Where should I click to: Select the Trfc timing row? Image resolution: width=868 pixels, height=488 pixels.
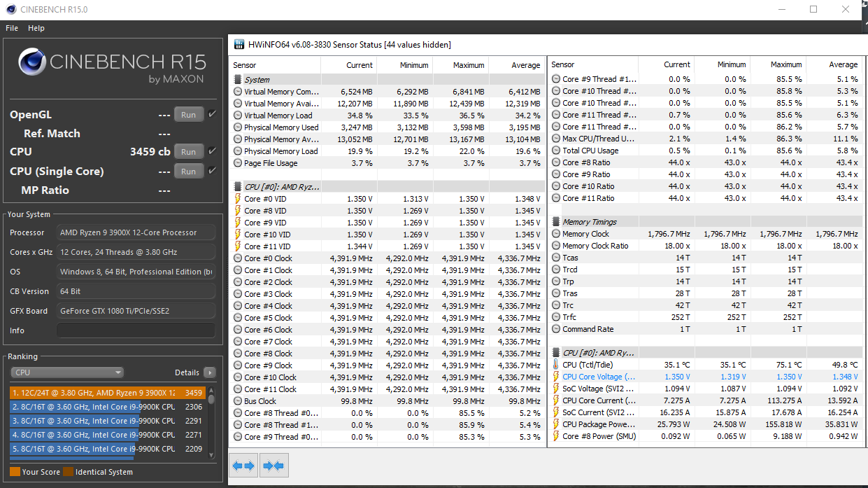point(706,317)
